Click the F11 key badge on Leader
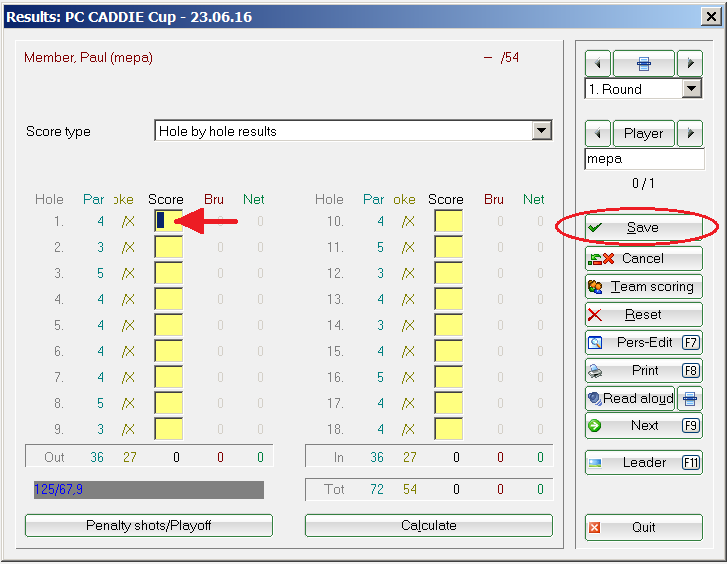 click(691, 462)
